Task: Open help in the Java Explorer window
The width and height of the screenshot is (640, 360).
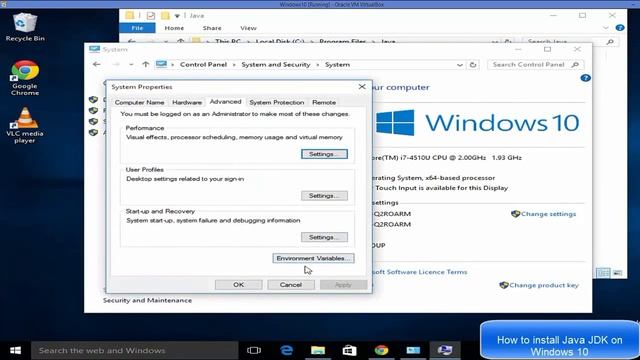Action: (x=620, y=28)
